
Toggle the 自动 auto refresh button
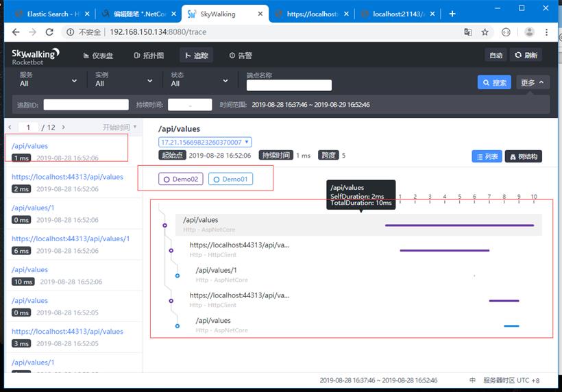[x=496, y=56]
